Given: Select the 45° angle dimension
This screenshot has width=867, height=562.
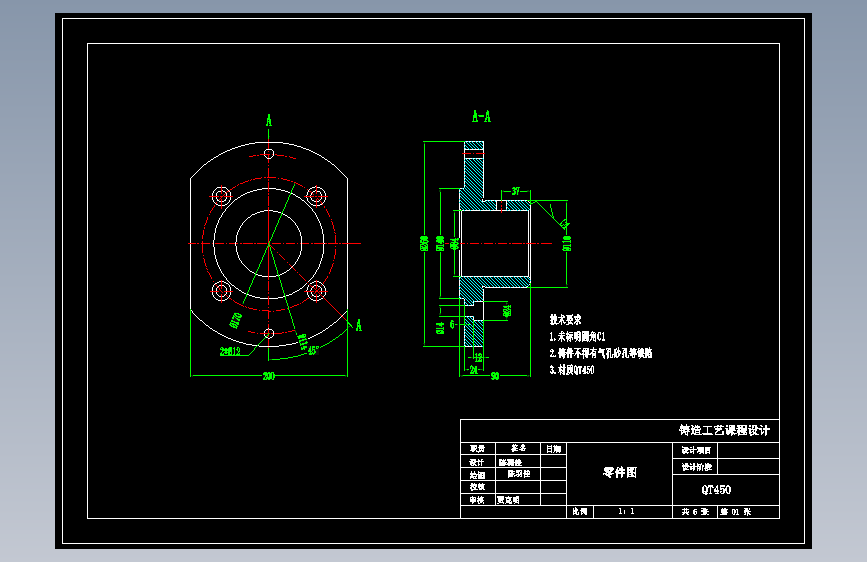Looking at the screenshot, I should (x=313, y=351).
